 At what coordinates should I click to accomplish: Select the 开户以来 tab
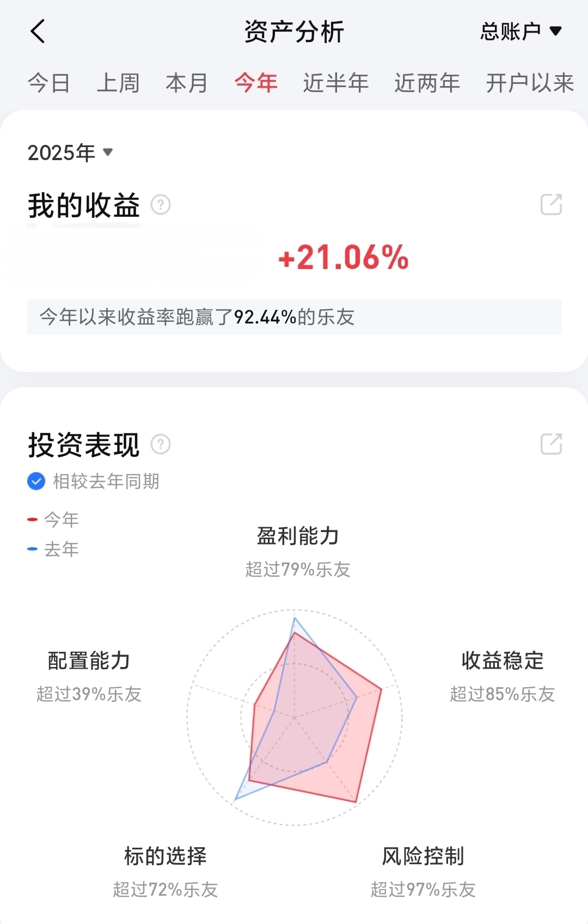[x=530, y=83]
